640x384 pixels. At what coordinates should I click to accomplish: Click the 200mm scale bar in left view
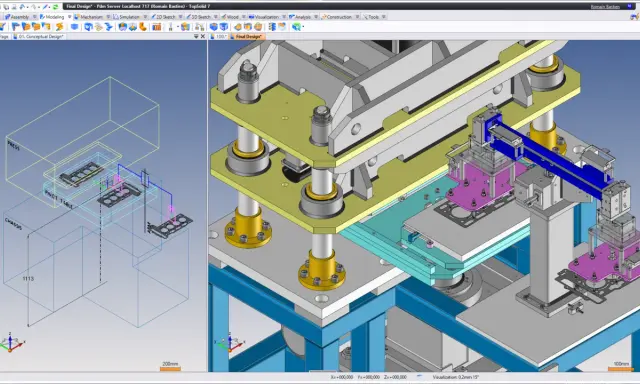tap(170, 366)
